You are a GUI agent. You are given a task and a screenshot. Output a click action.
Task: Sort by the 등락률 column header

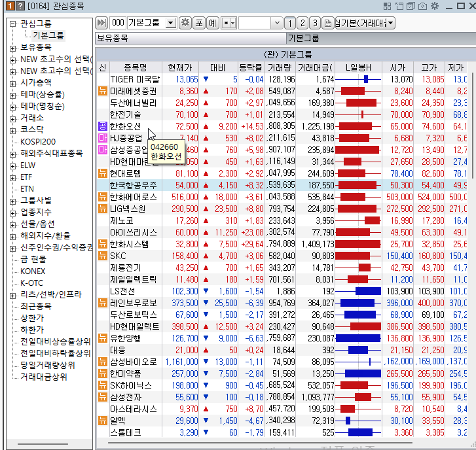tap(252, 67)
